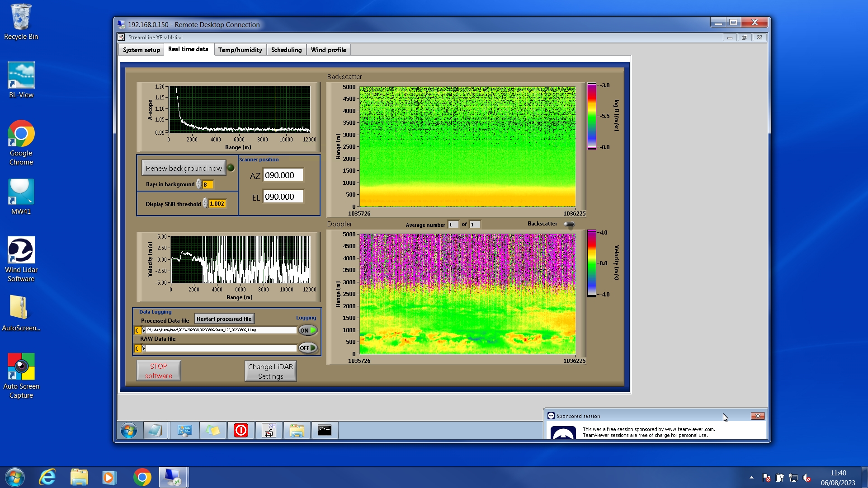The width and height of the screenshot is (868, 488).
Task: Click the remote Windows Start orb
Action: pos(129,430)
